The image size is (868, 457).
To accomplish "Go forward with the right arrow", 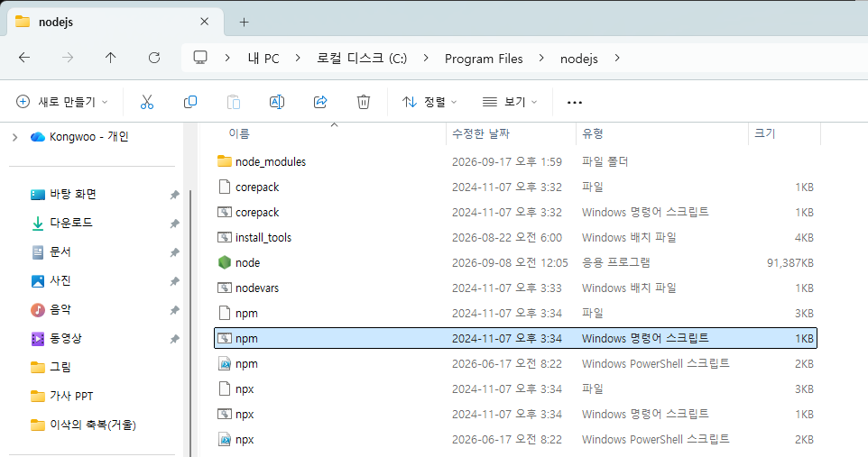I will 68,58.
